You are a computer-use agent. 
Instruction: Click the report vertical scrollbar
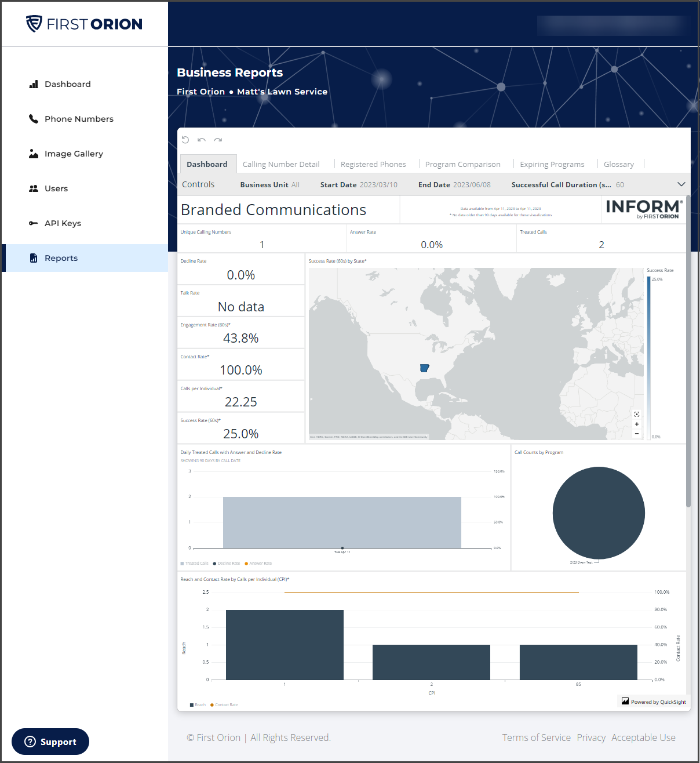click(x=688, y=351)
